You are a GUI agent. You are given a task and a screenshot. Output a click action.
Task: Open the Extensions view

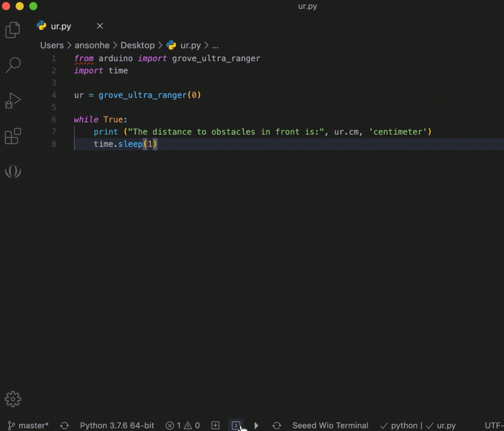click(13, 136)
